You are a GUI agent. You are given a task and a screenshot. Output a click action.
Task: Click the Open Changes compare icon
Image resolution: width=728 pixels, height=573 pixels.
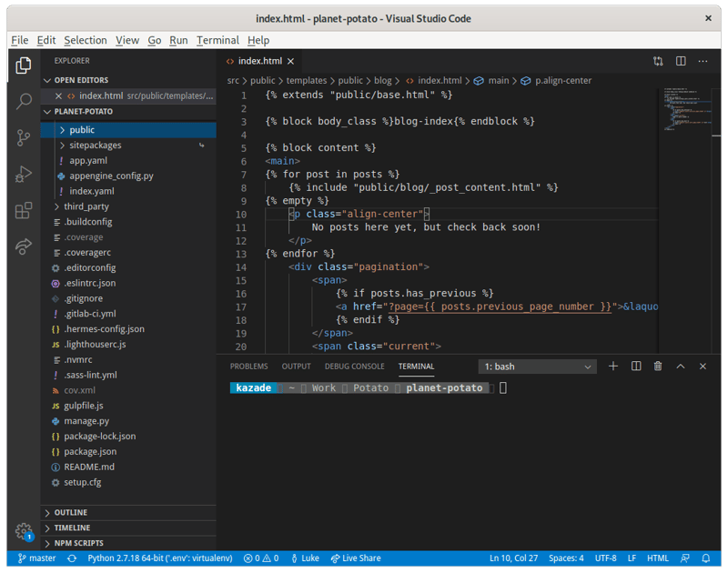tap(658, 61)
